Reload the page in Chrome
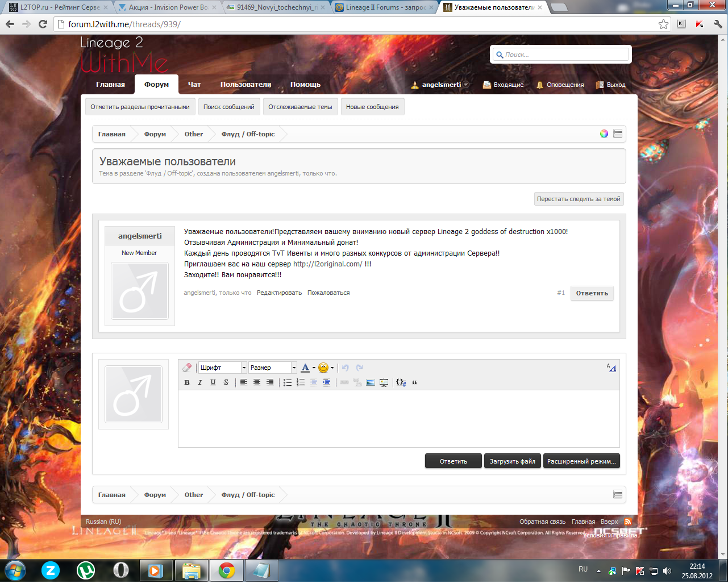Screen dimensions: 728x584 coord(43,24)
